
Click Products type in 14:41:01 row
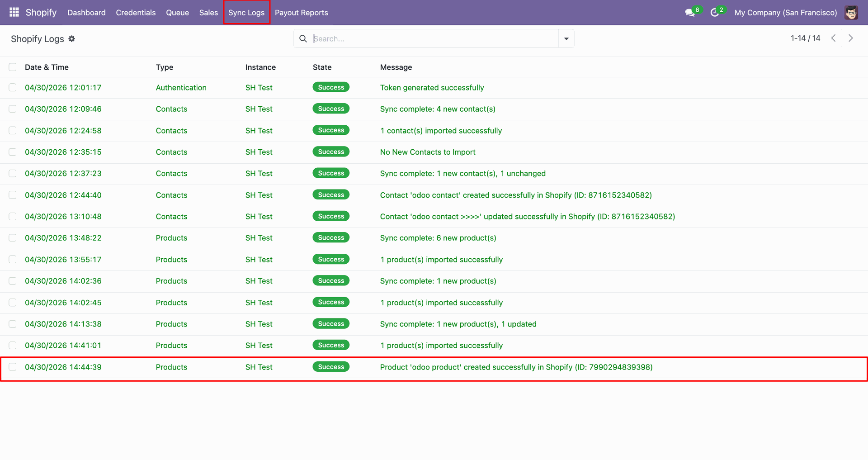click(x=171, y=346)
